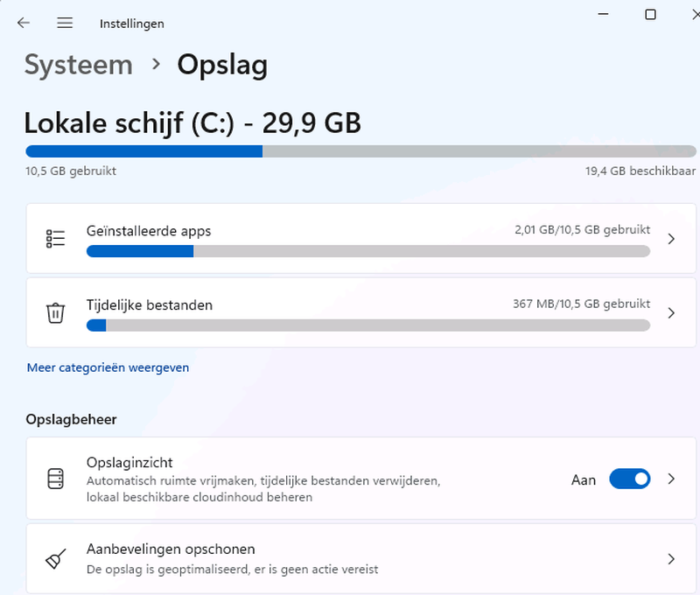Turn off the Opslaginzicht toggle
The height and width of the screenshot is (595, 700).
629,479
